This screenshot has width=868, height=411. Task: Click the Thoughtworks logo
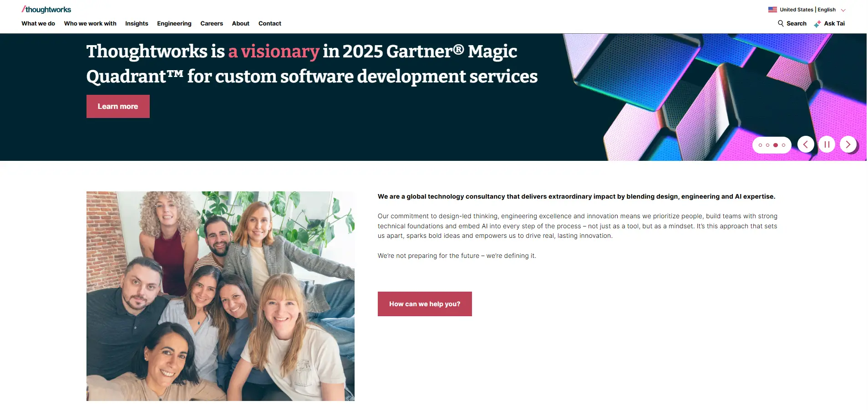46,8
